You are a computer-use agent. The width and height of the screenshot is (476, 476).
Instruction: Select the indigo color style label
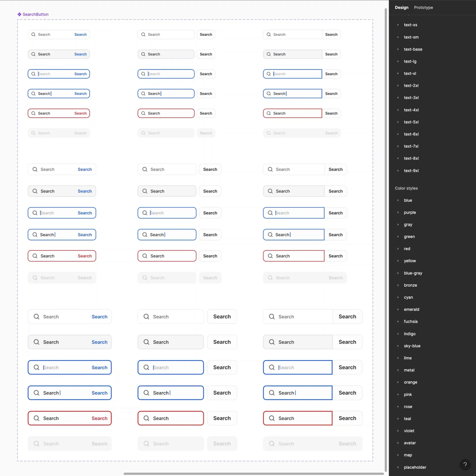click(x=409, y=334)
